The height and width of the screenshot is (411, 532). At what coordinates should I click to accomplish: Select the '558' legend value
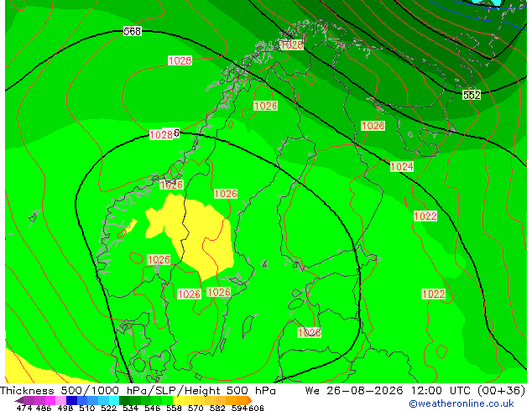174,408
